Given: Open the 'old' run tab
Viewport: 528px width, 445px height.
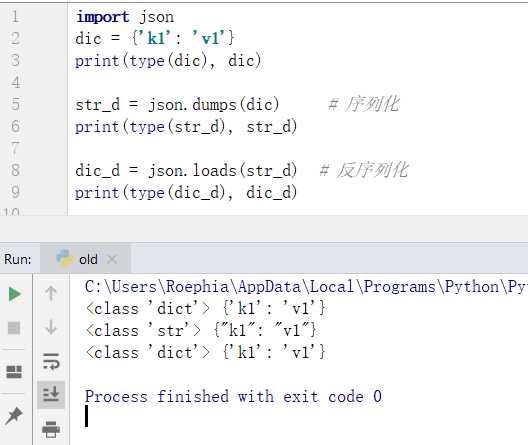Looking at the screenshot, I should 85,259.
